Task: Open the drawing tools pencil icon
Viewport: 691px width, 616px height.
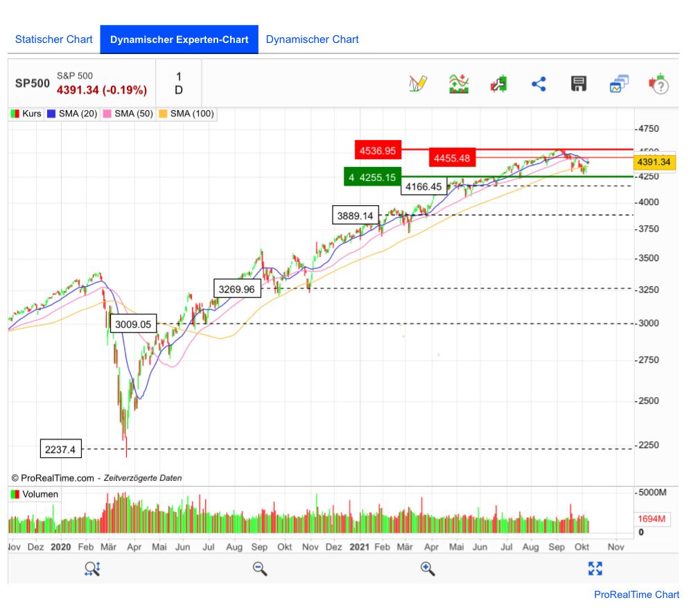Action: [x=417, y=84]
